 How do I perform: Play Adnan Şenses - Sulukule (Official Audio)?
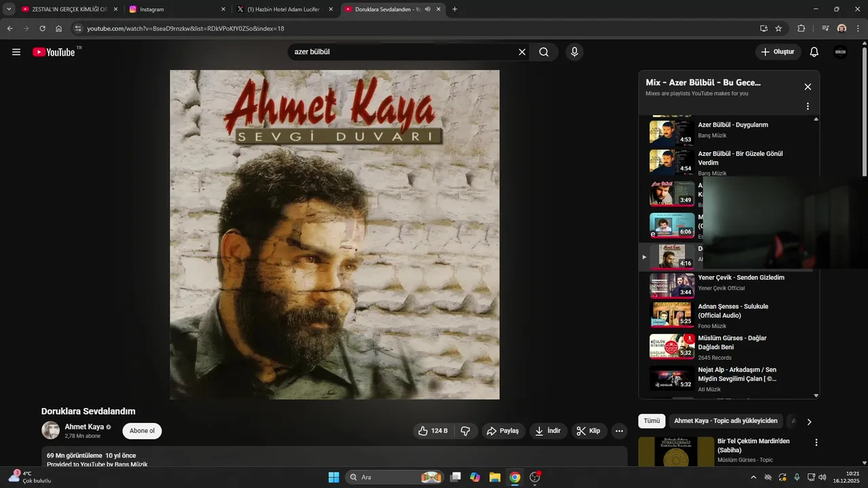[x=729, y=315]
